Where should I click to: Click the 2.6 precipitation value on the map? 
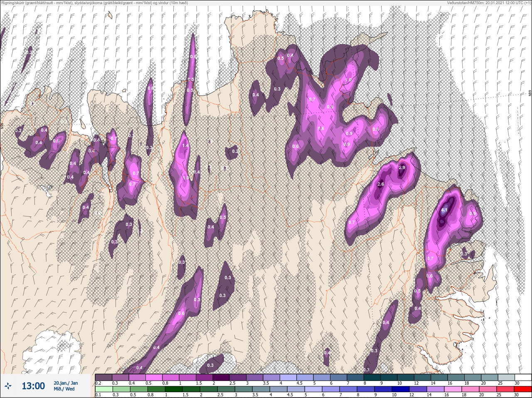[x=381, y=184]
